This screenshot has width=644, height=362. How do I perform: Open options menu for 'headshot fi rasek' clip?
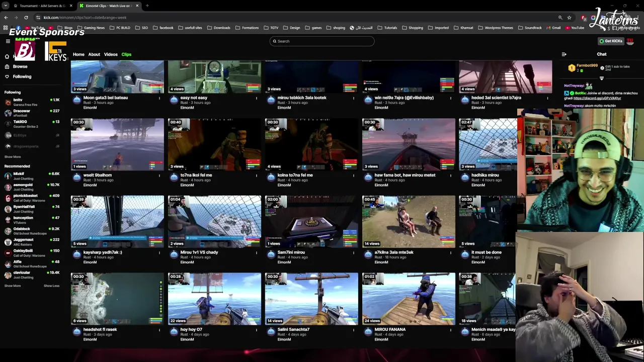pyautogui.click(x=159, y=330)
